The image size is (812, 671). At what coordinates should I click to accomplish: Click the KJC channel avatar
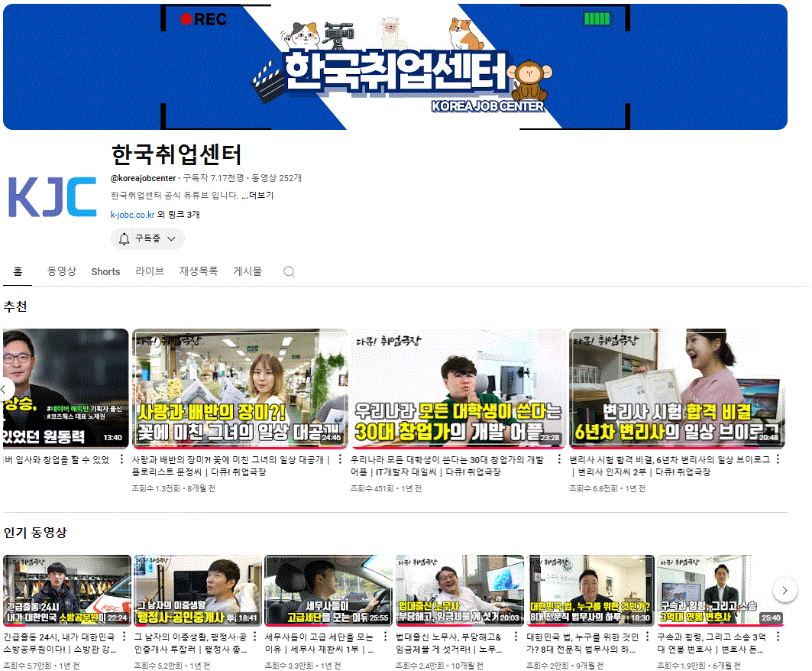(52, 197)
